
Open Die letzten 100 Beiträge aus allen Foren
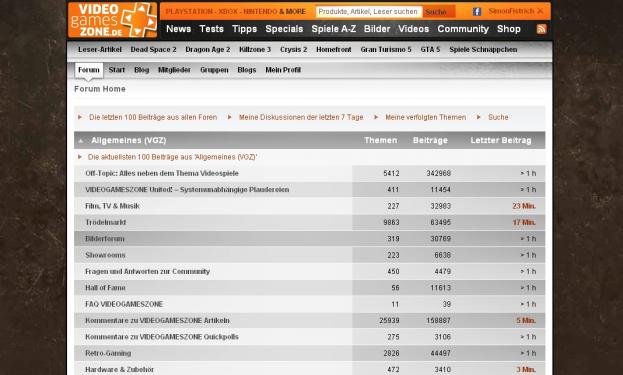(153, 117)
